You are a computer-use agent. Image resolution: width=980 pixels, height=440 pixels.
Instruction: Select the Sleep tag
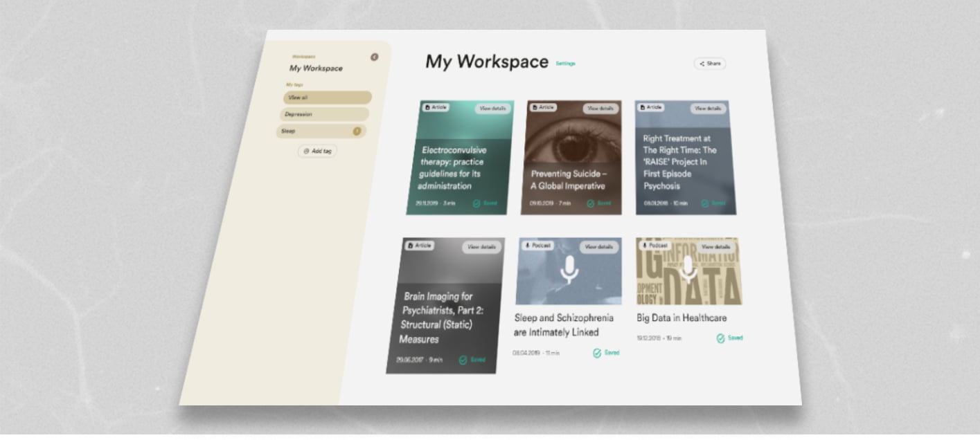click(x=321, y=131)
